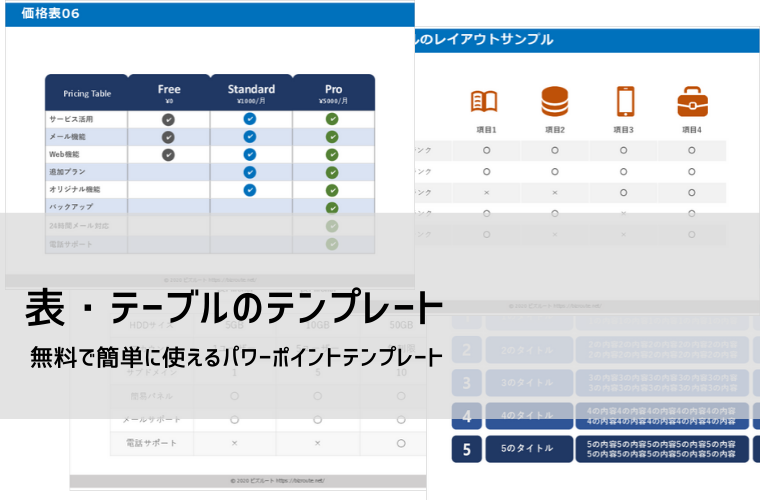Viewport: 760px width, 500px height.
Task: Click the blue Standard checkmark for オリジナル機能
Action: (x=250, y=190)
